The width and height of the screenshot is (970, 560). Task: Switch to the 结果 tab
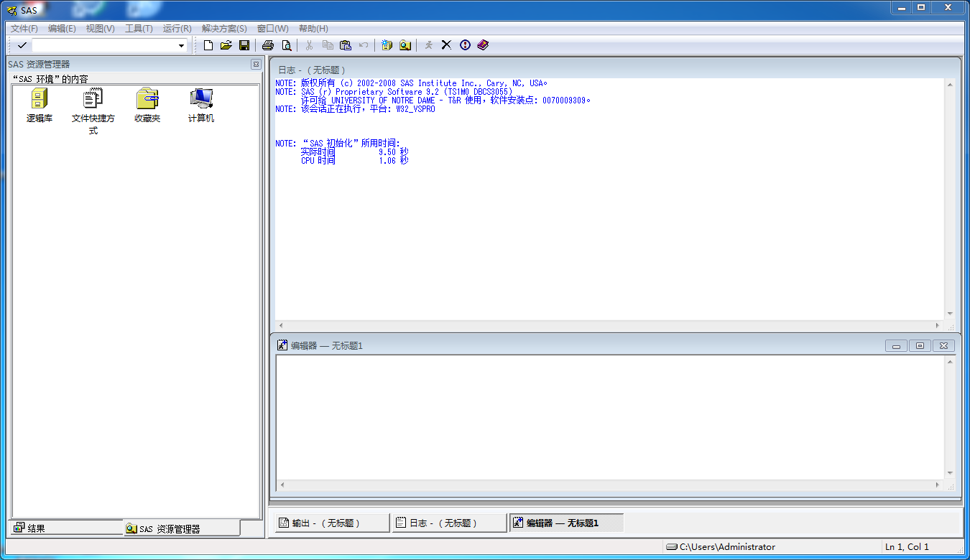pos(65,528)
